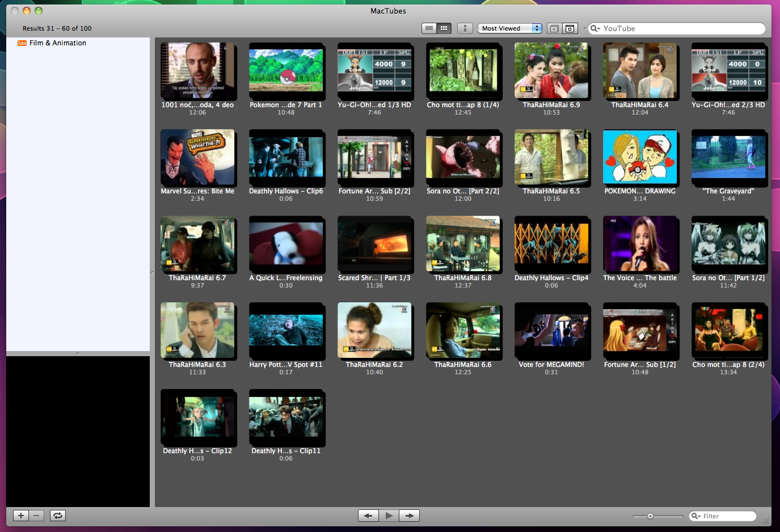780x532 pixels.
Task: Select Deathly Hallows - Clip4 thumbnail
Action: click(x=551, y=244)
